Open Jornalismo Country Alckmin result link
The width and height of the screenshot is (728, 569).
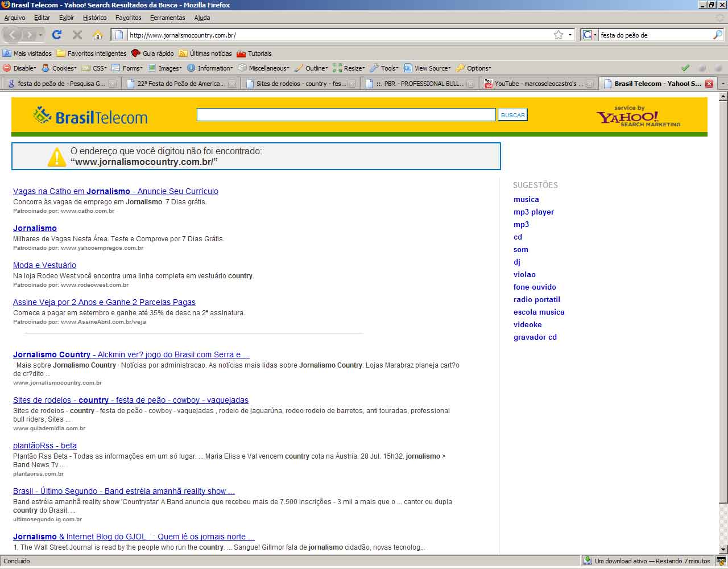click(x=131, y=354)
